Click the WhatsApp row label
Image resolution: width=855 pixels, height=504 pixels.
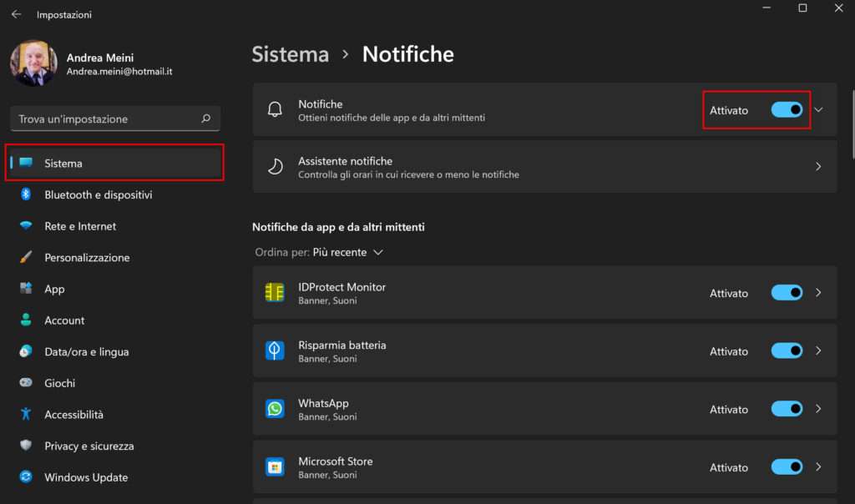click(323, 403)
